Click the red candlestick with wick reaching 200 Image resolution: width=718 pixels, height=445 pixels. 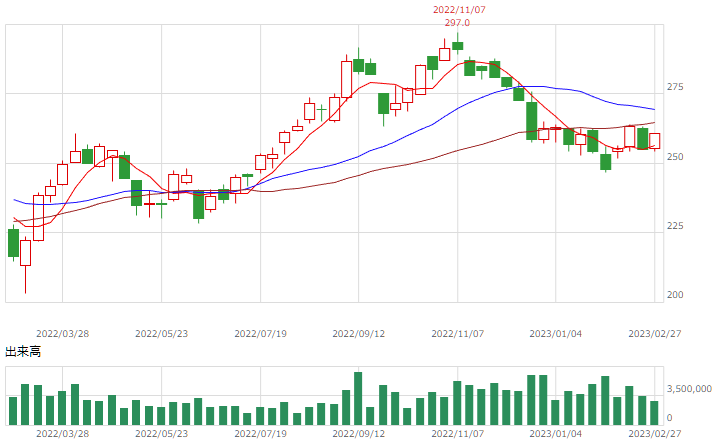tap(25, 253)
